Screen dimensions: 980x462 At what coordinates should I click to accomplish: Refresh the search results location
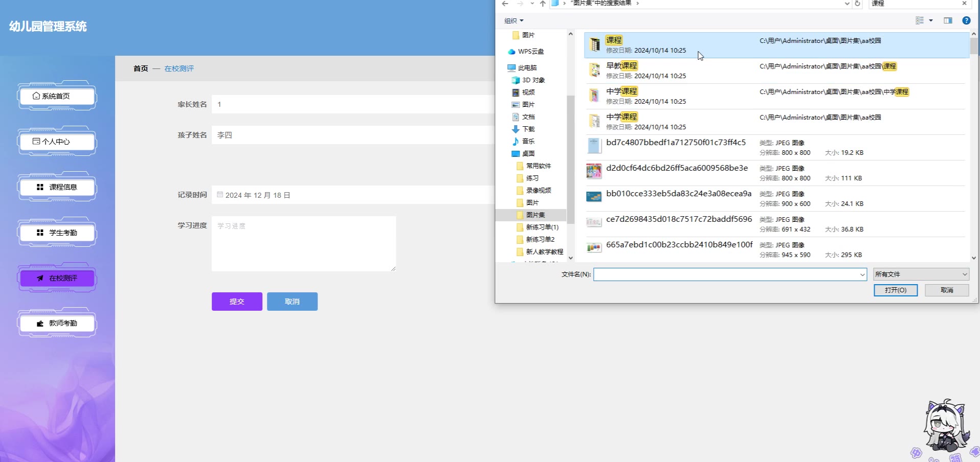pyautogui.click(x=858, y=4)
